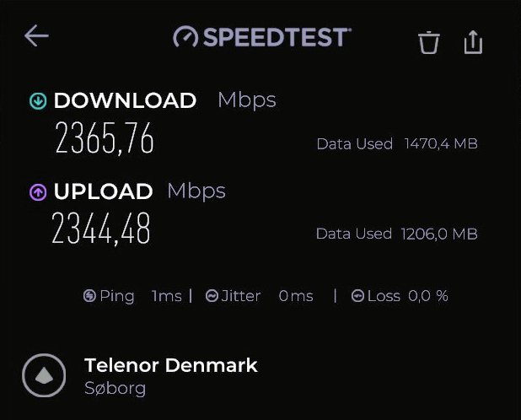Tap the 0,0 % loss value
Viewport: 521px width, 420px height.
pyautogui.click(x=428, y=296)
